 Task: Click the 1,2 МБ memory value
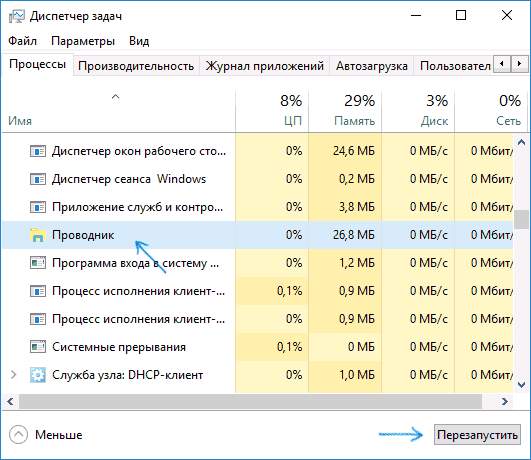[x=357, y=263]
